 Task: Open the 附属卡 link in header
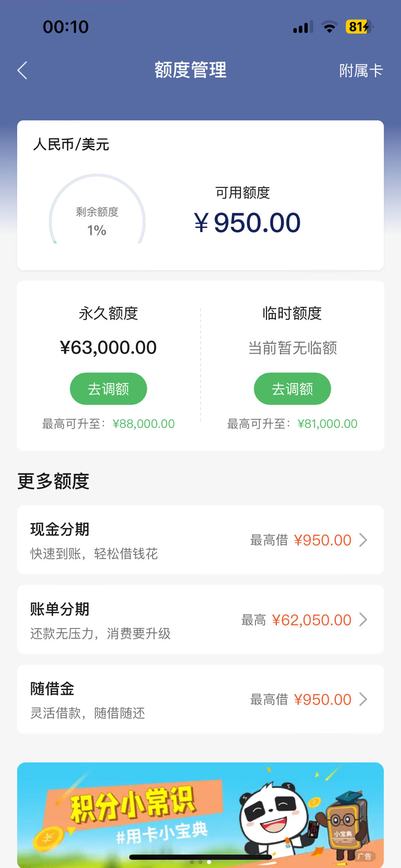(x=361, y=71)
